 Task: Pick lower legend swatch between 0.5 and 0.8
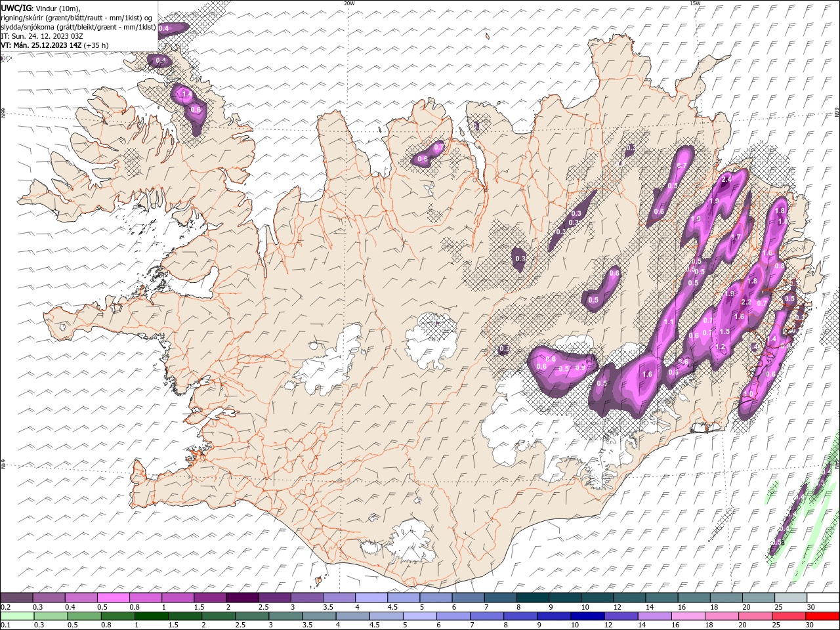[x=84, y=616]
